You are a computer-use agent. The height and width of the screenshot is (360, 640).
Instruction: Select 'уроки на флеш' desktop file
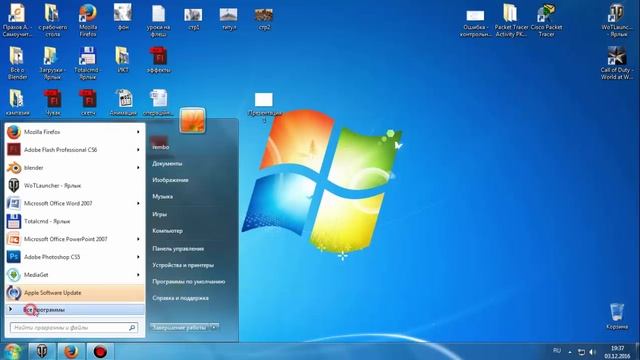tap(158, 20)
